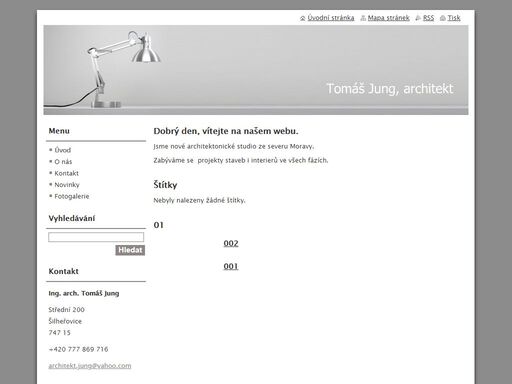Click the sitemap icon beside Mapa stránek

click(363, 18)
